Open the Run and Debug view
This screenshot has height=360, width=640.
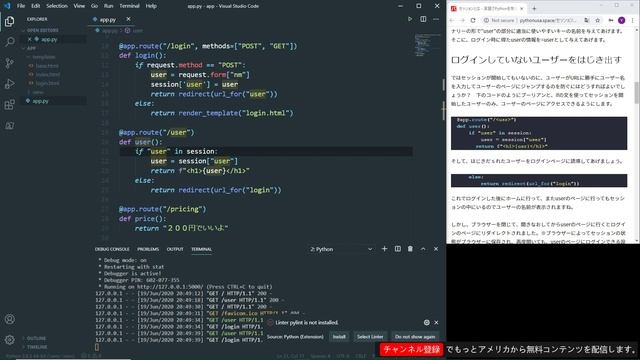click(x=9, y=84)
